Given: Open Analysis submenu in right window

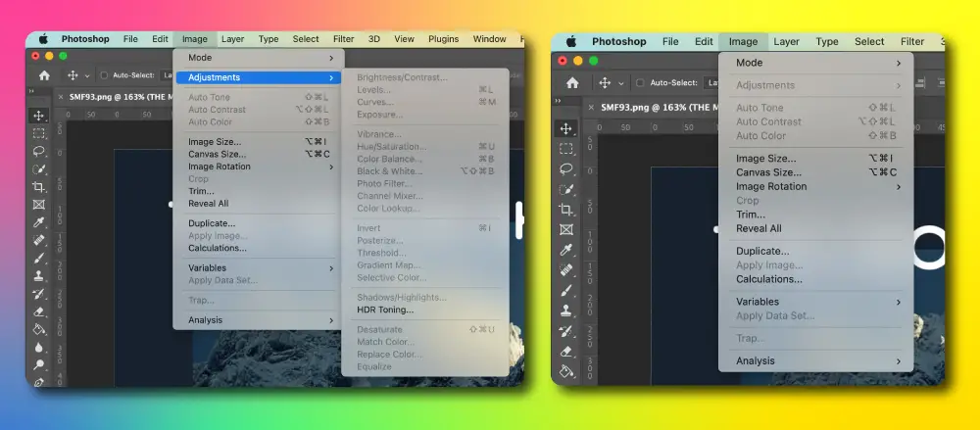Looking at the screenshot, I should pyautogui.click(x=815, y=360).
